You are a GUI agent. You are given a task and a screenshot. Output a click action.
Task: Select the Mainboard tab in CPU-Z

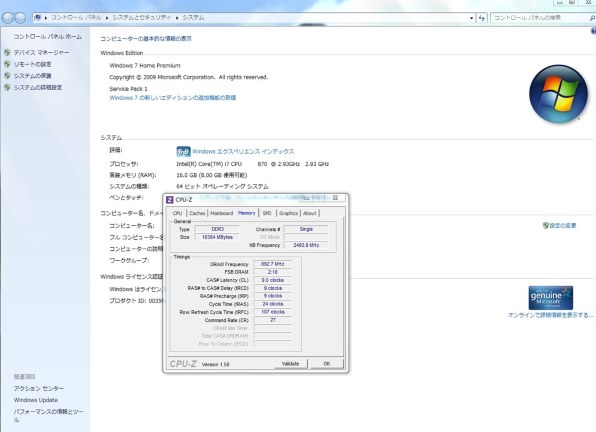tap(222, 213)
